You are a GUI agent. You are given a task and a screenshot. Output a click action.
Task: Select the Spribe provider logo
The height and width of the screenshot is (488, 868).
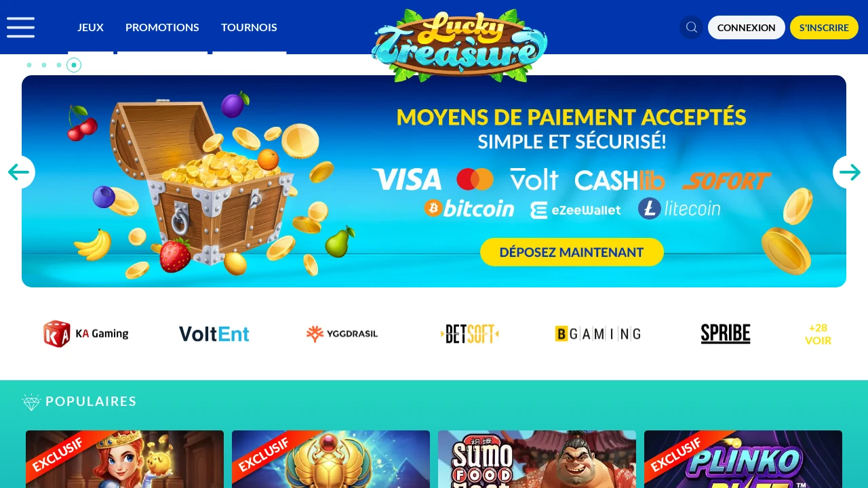tap(726, 333)
